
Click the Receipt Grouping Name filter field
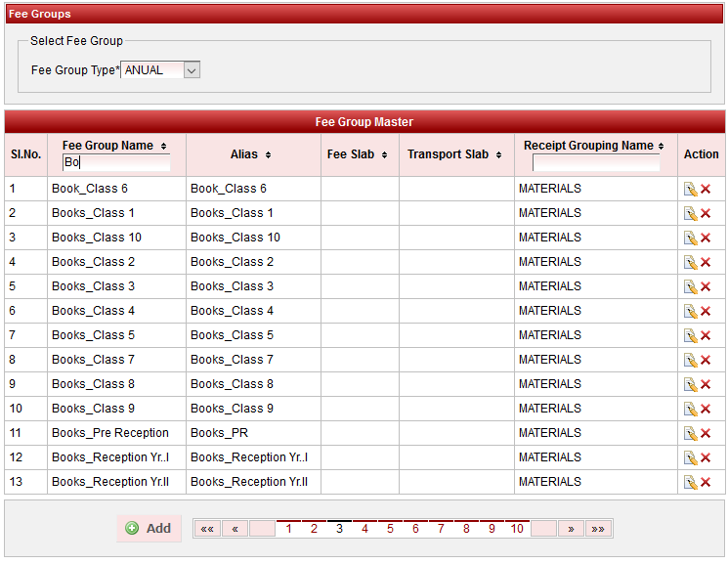595,162
